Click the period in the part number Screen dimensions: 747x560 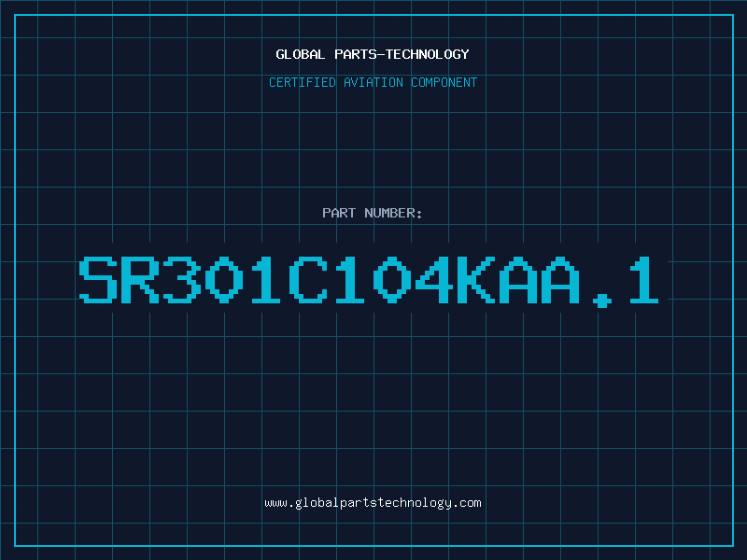[601, 301]
